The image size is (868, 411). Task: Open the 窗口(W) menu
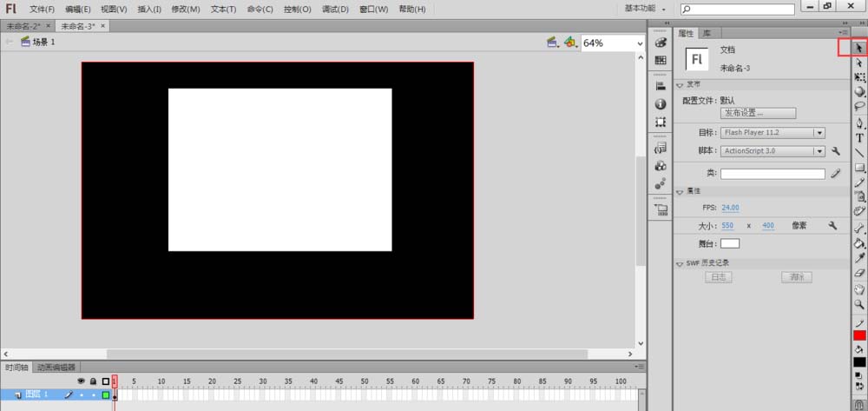tap(373, 10)
